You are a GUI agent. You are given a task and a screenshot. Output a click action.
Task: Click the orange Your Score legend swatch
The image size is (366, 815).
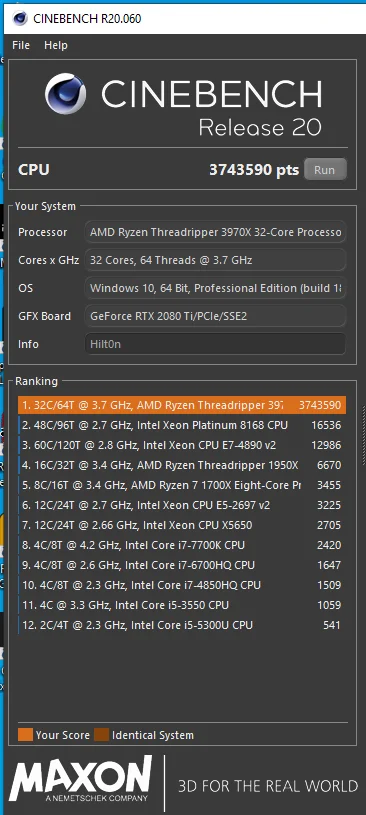[x=25, y=735]
